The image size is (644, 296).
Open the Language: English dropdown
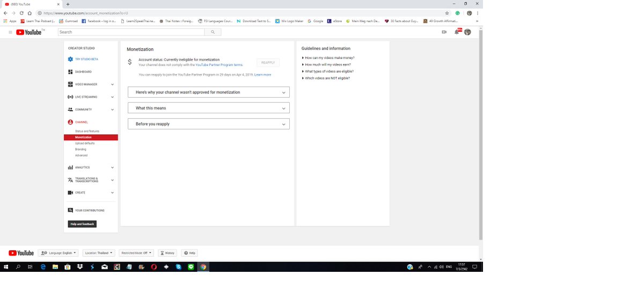(58, 253)
